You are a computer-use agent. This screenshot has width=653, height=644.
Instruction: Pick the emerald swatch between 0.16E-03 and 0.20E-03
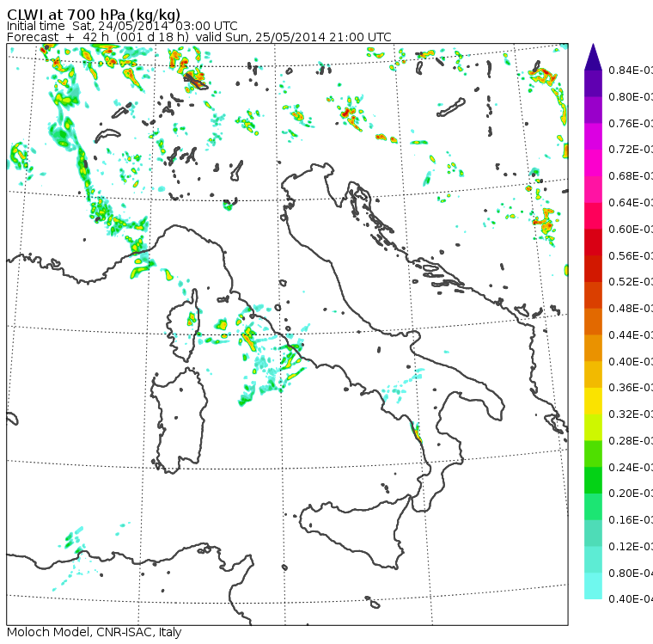click(x=593, y=507)
